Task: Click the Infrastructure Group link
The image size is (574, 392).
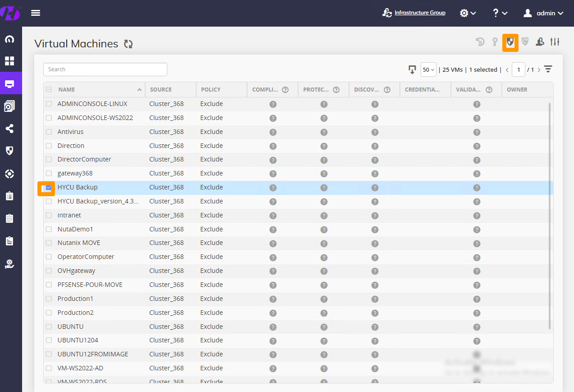Action: click(420, 13)
